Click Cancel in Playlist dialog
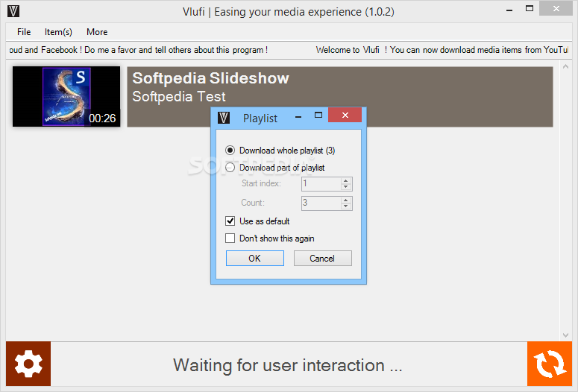 tap(322, 259)
